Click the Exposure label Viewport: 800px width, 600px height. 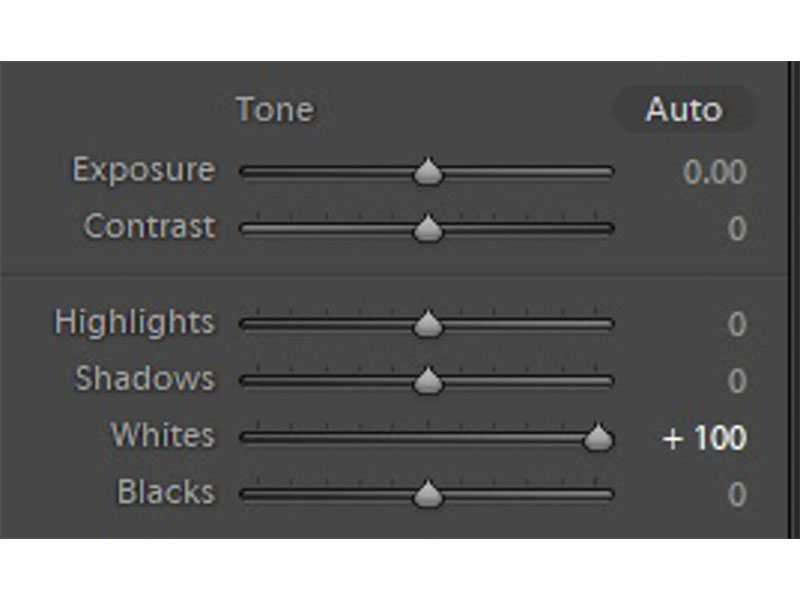click(x=143, y=170)
